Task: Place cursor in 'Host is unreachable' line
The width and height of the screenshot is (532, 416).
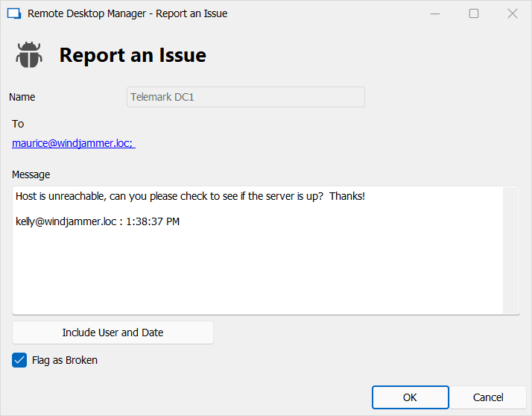Action: pos(190,196)
